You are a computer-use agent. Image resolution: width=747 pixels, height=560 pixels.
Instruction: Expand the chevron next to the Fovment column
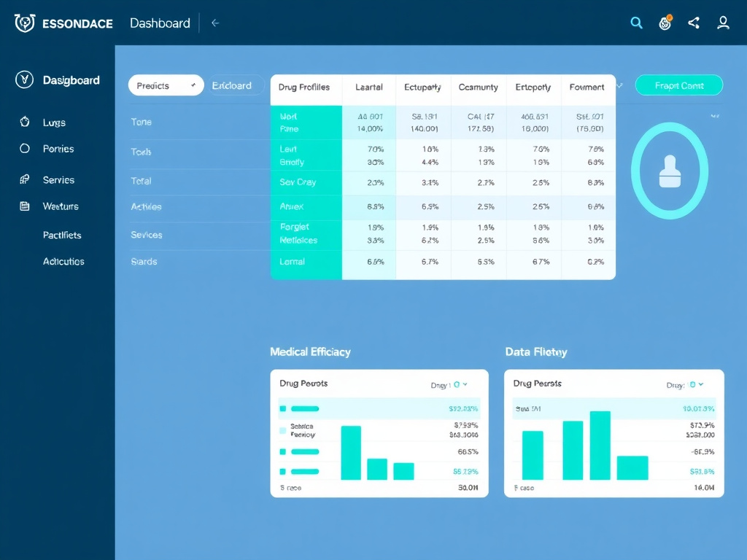pos(619,85)
